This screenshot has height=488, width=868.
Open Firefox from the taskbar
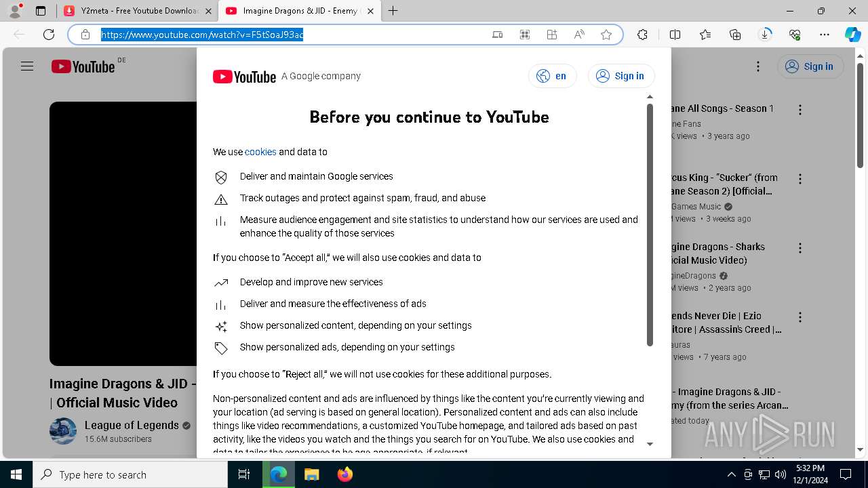344,474
